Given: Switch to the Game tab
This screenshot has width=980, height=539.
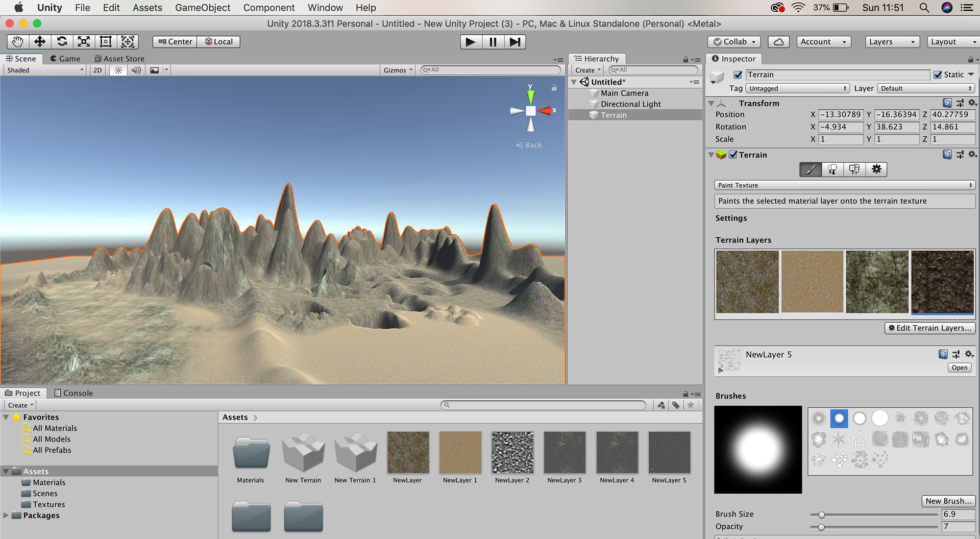Looking at the screenshot, I should click(65, 59).
